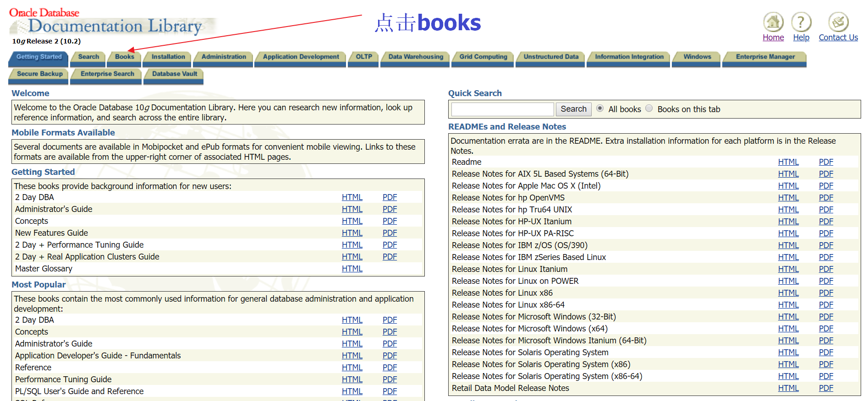Click the Quick Search input field
The height and width of the screenshot is (401, 868).
click(x=503, y=109)
